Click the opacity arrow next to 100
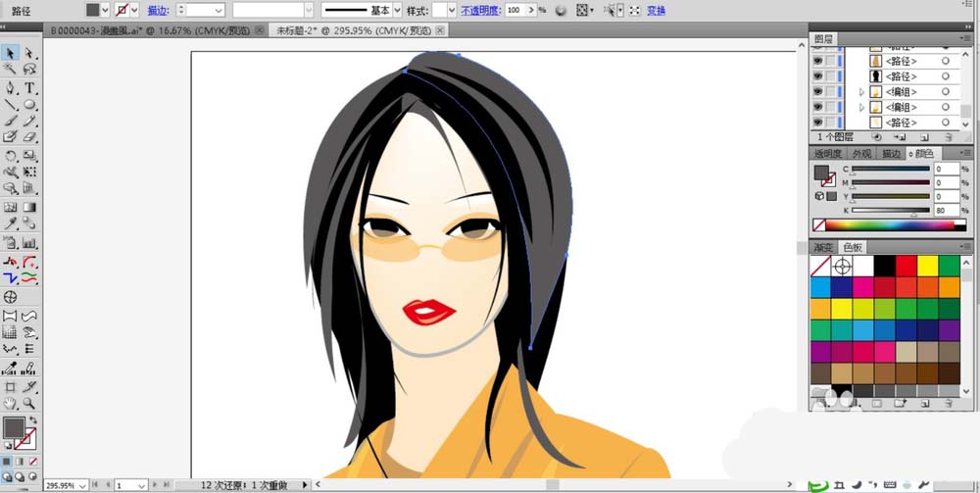The width and height of the screenshot is (980, 493). (x=530, y=10)
